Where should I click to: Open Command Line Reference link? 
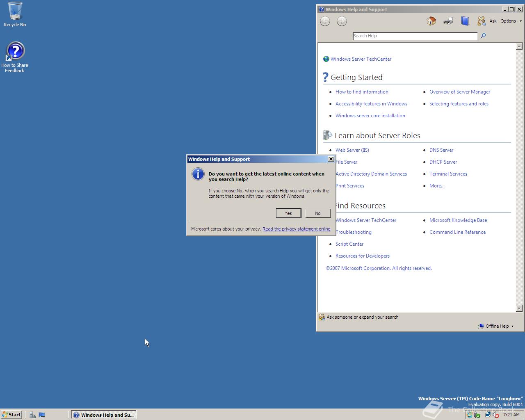point(457,232)
